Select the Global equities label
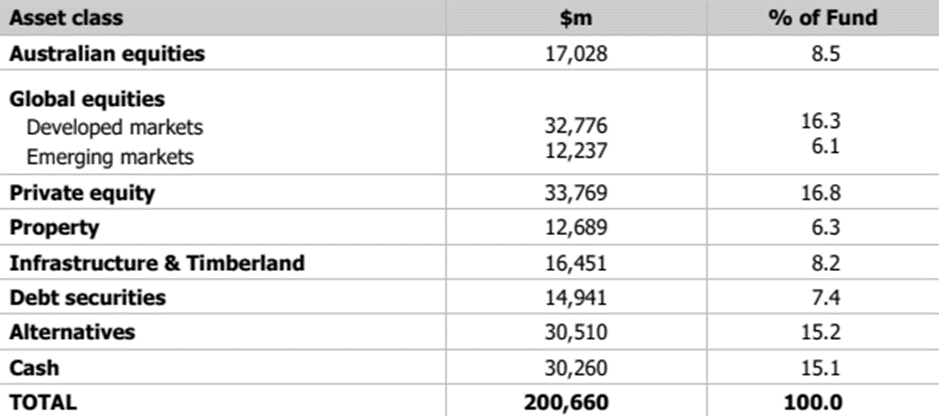The width and height of the screenshot is (939, 416). pyautogui.click(x=87, y=99)
